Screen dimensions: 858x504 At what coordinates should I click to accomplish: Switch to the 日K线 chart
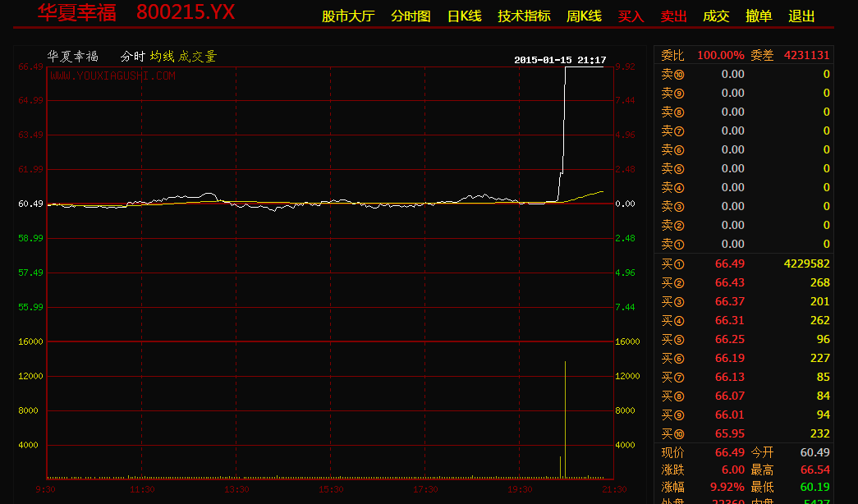(x=464, y=16)
